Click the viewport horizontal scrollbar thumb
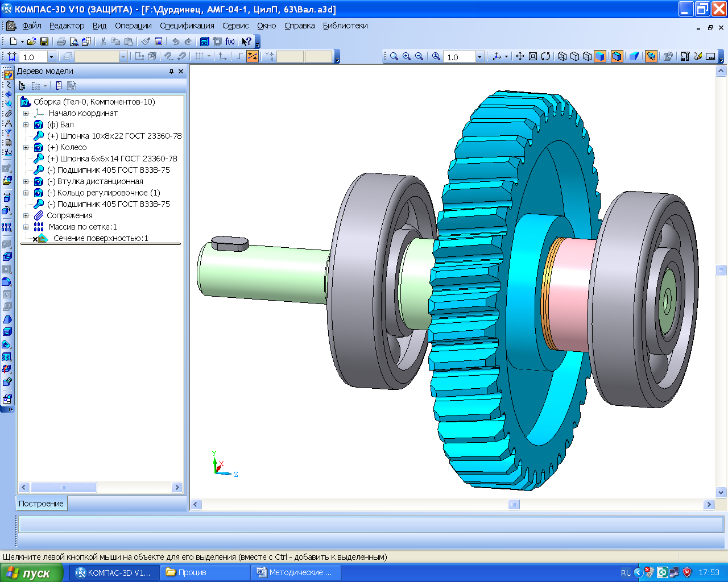The height and width of the screenshot is (582, 728). [x=514, y=504]
